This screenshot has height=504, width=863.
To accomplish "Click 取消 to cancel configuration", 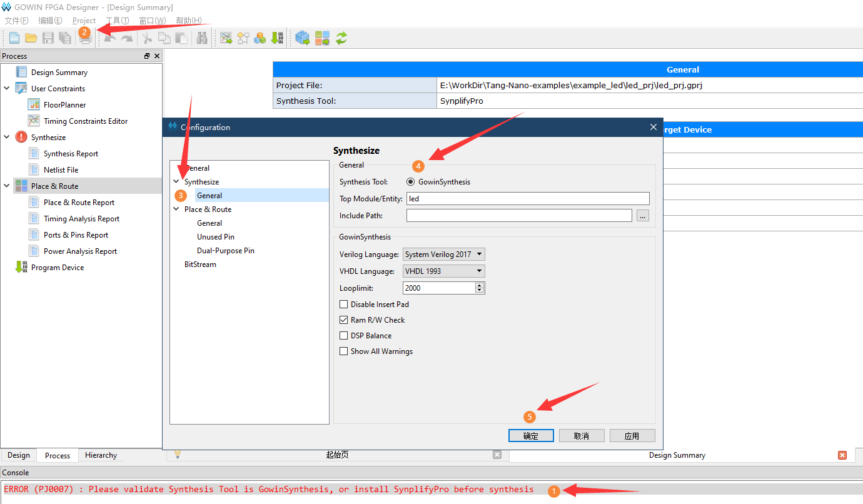I will coord(582,436).
